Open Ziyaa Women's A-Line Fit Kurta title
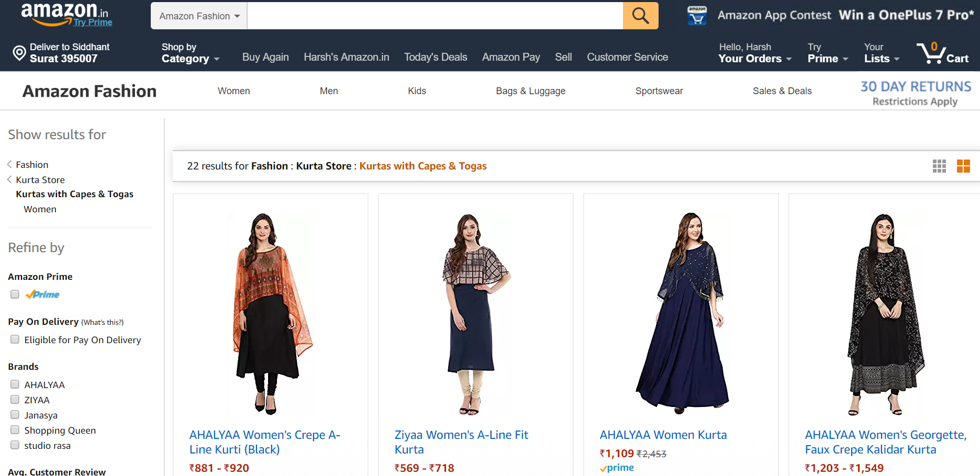The height and width of the screenshot is (476, 980). pyautogui.click(x=461, y=442)
